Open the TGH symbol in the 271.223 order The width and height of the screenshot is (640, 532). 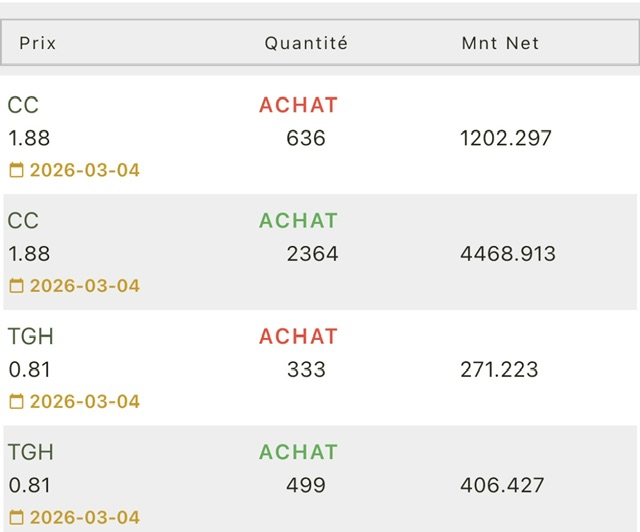pos(30,337)
